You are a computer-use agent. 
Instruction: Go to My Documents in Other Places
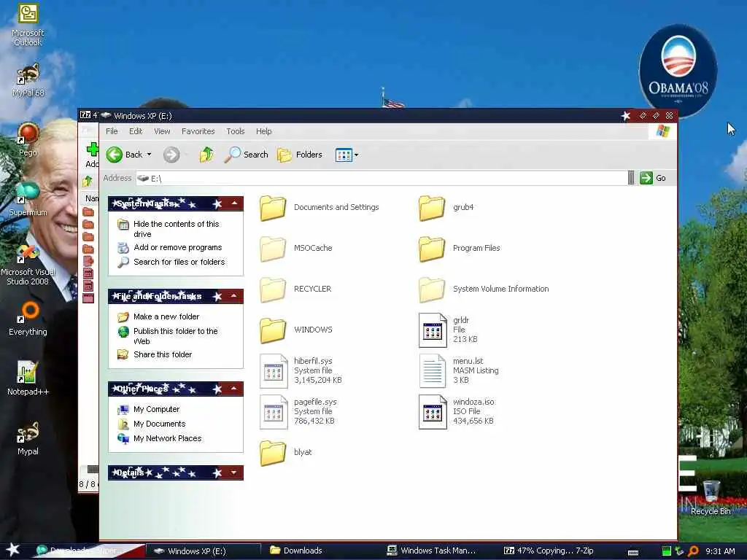point(159,424)
